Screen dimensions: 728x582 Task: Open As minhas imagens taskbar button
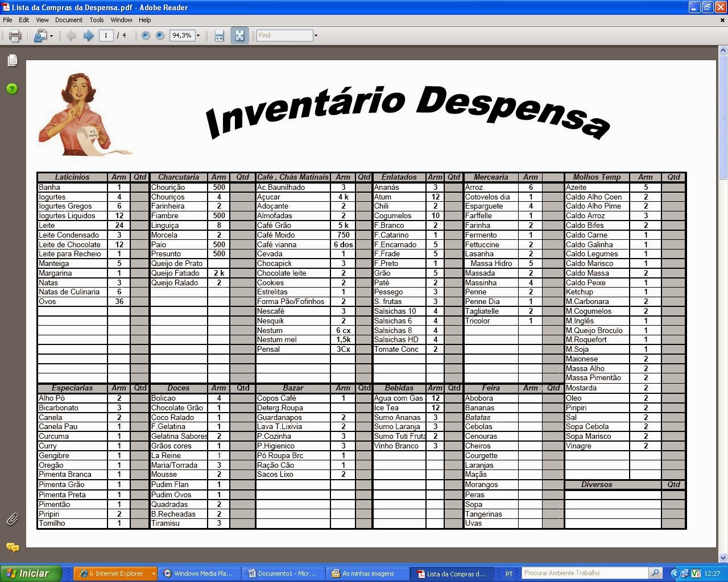pos(367,573)
